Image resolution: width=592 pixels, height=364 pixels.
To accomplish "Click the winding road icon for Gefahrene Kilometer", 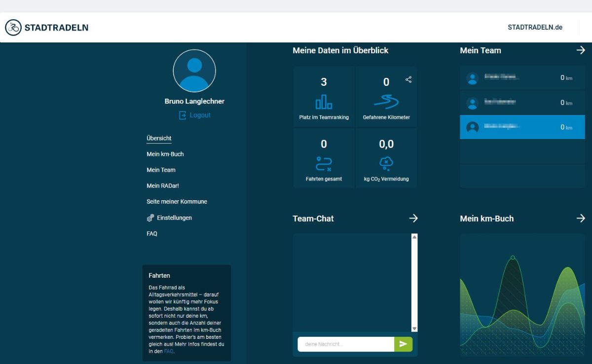I will [x=386, y=102].
